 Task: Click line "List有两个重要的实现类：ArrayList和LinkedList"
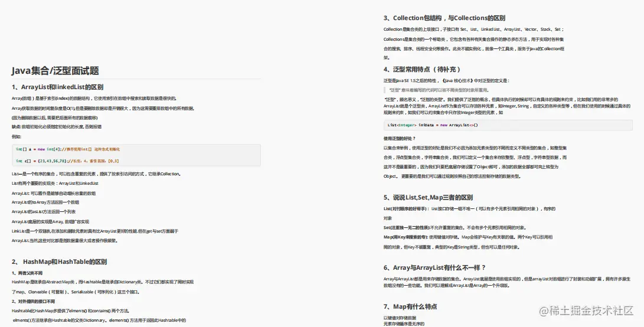[55, 183]
